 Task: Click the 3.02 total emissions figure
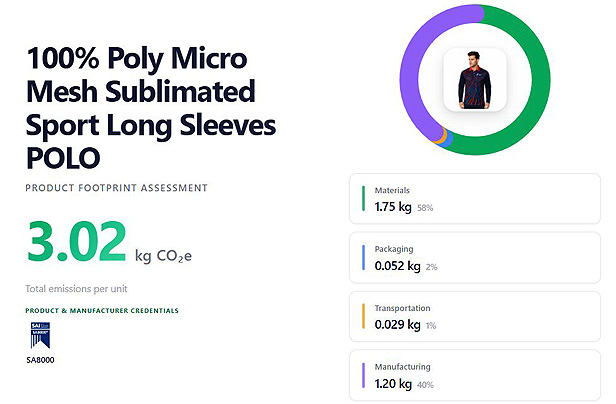click(77, 241)
